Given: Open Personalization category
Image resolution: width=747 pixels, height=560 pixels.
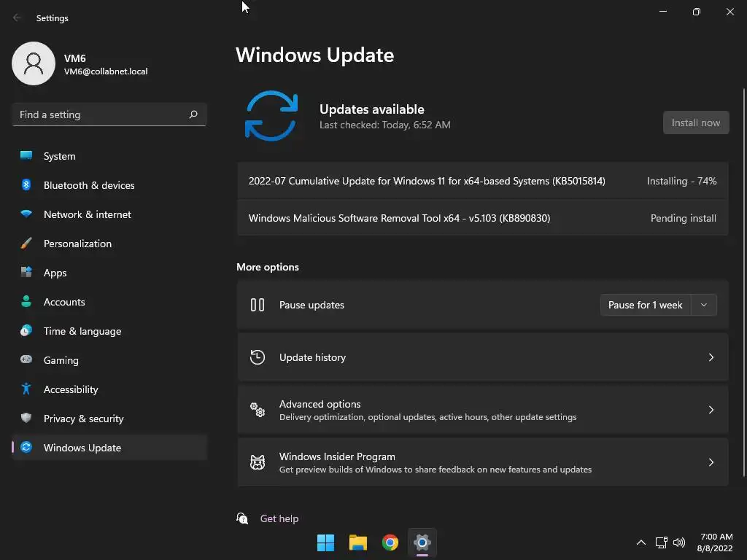Looking at the screenshot, I should [109, 244].
